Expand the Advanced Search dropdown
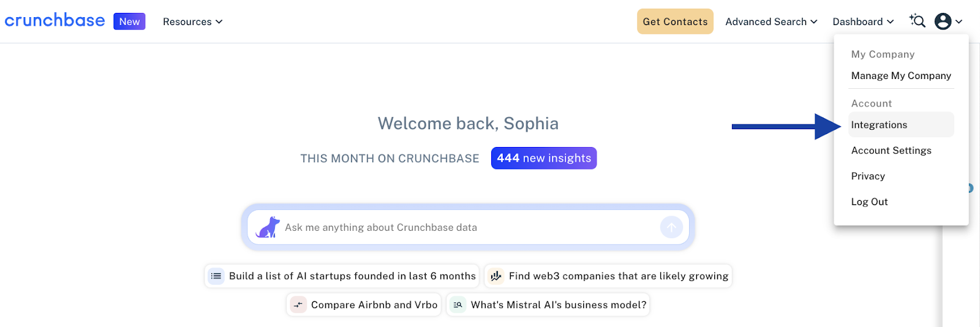This screenshot has height=327, width=980. tap(771, 21)
